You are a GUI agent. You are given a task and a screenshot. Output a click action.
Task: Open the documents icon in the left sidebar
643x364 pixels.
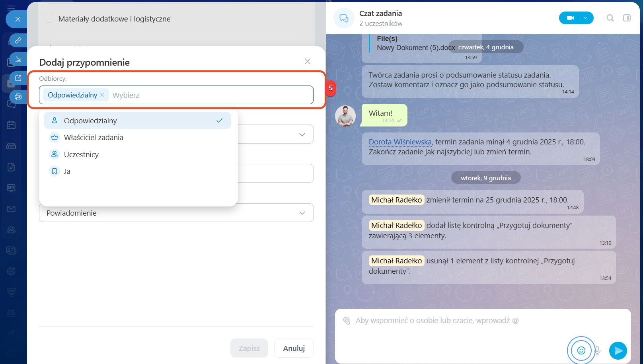[11, 167]
